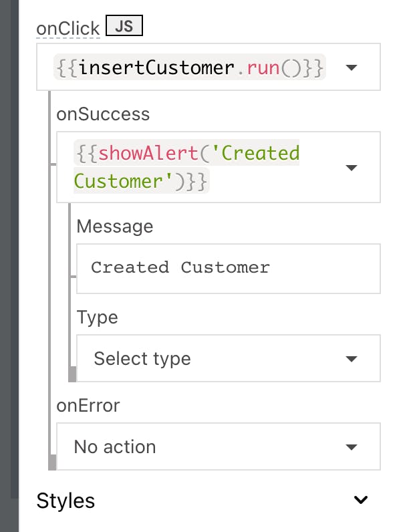This screenshot has height=532, width=405.
Task: Select the onSuccess field label
Action: pyautogui.click(x=103, y=114)
